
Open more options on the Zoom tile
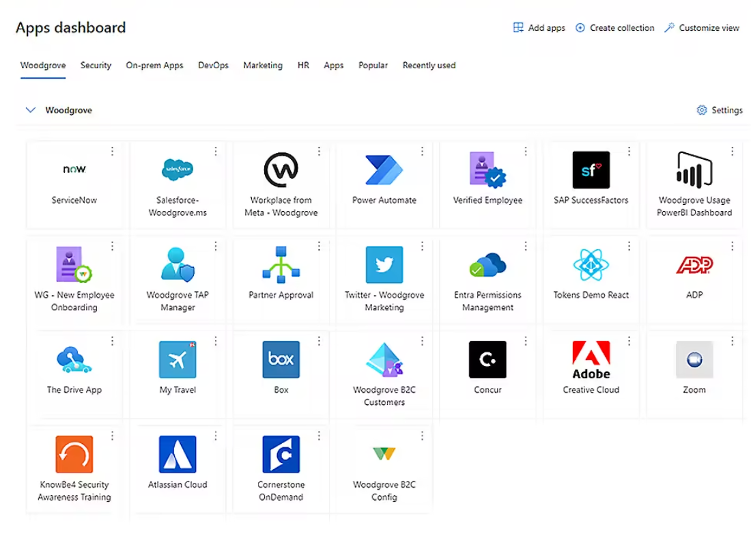(x=733, y=341)
